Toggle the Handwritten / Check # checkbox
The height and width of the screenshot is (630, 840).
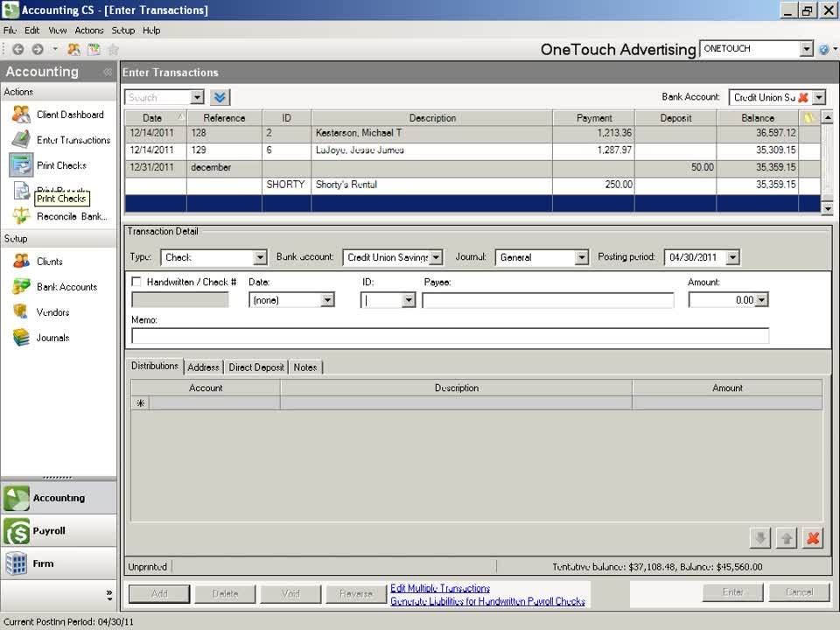[x=136, y=282]
